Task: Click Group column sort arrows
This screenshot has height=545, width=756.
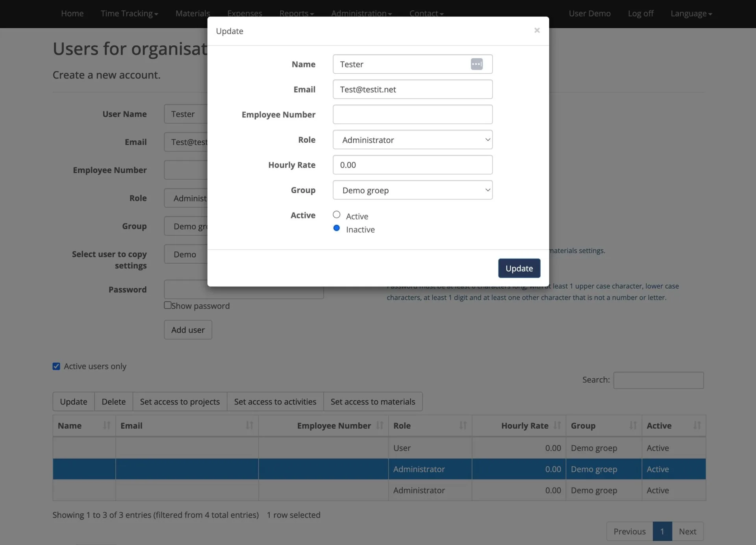Action: click(633, 425)
